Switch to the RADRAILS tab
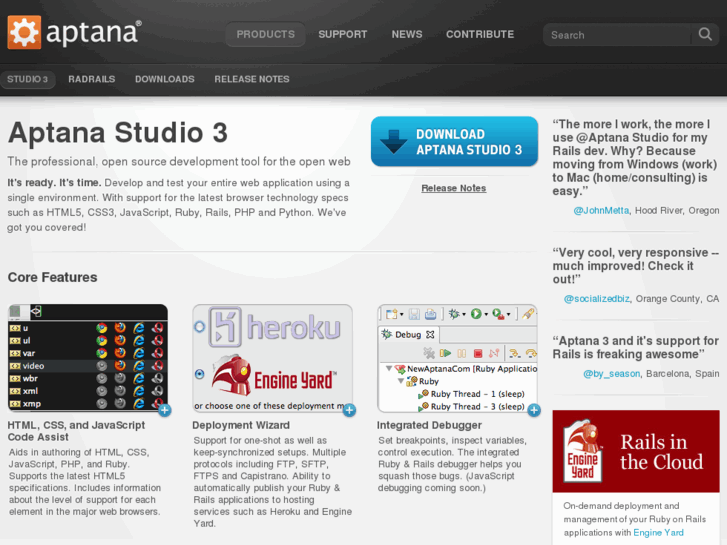Viewport: 727px width, 545px height. click(92, 79)
